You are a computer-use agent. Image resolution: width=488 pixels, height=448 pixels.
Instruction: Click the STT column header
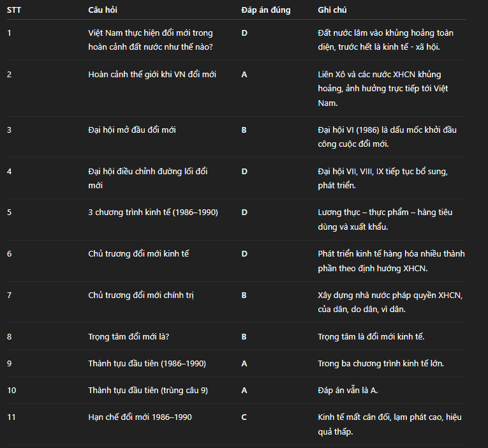pos(14,10)
